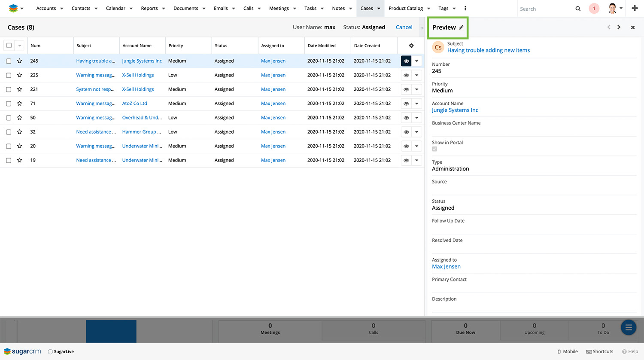Favorite case 225 with the star icon
Viewport: 644px width, 360px height.
pos(20,75)
